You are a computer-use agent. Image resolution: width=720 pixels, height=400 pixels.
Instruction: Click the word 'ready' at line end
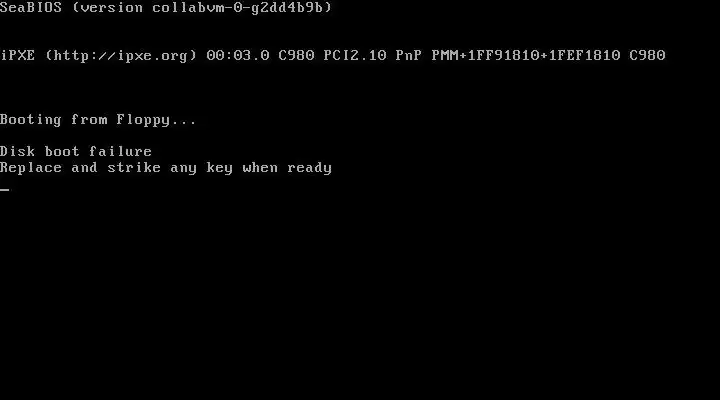(x=309, y=168)
